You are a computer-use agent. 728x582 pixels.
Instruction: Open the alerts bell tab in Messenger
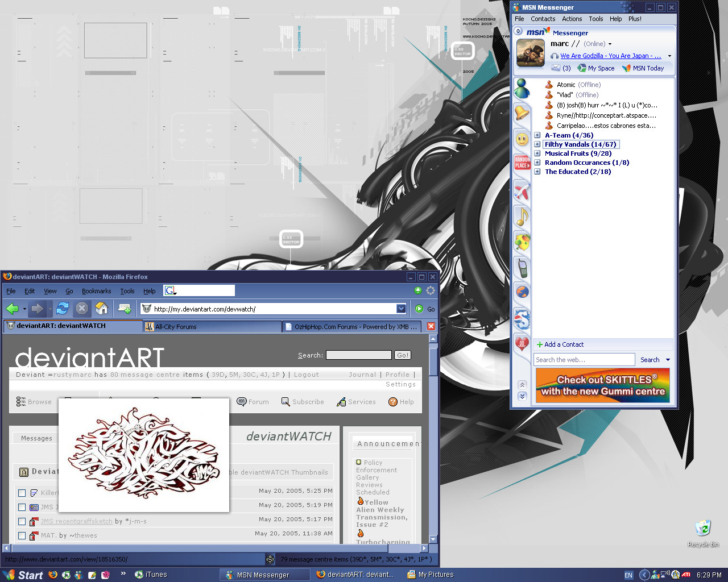(522, 114)
